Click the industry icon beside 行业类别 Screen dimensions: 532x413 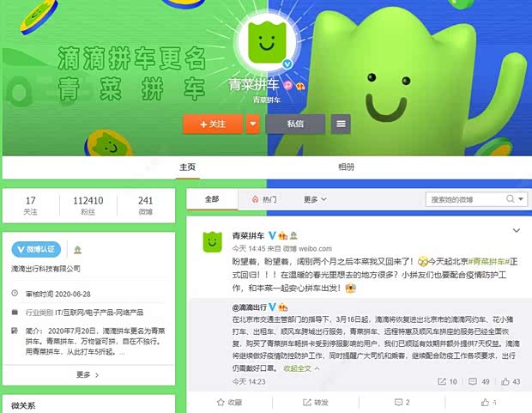click(x=15, y=312)
